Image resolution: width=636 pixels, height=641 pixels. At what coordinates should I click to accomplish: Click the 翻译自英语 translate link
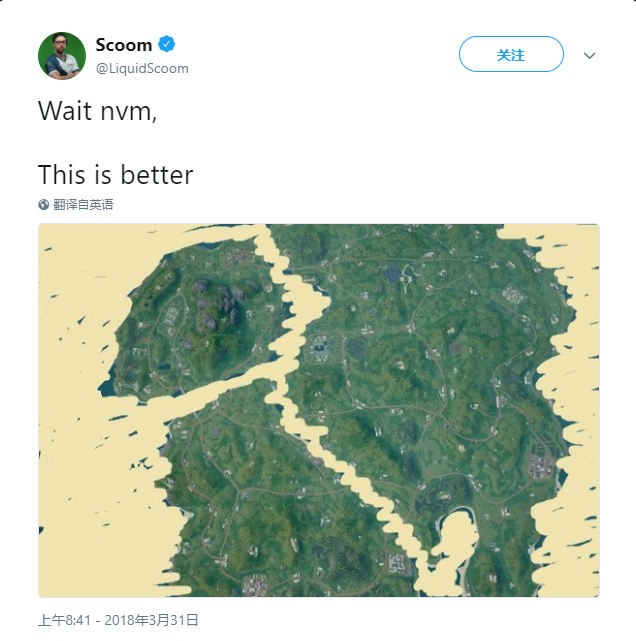coord(83,204)
